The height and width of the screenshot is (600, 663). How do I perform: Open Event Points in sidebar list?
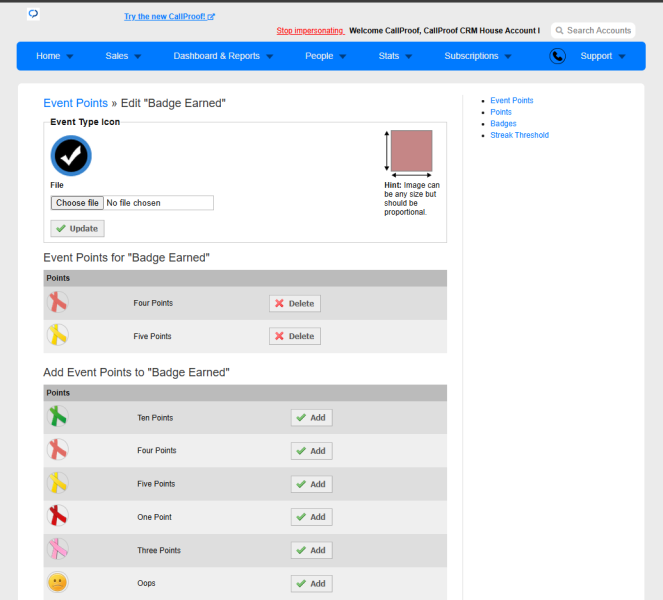click(x=512, y=100)
